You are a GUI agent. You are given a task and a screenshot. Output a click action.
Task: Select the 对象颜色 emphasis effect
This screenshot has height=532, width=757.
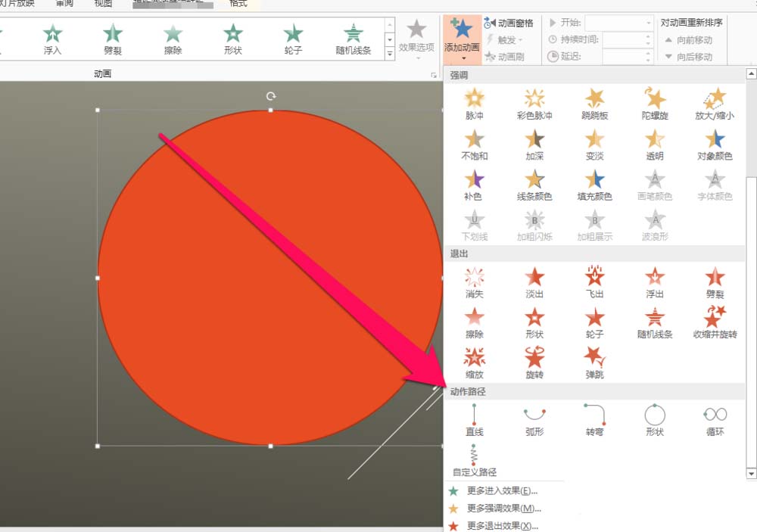pos(715,145)
